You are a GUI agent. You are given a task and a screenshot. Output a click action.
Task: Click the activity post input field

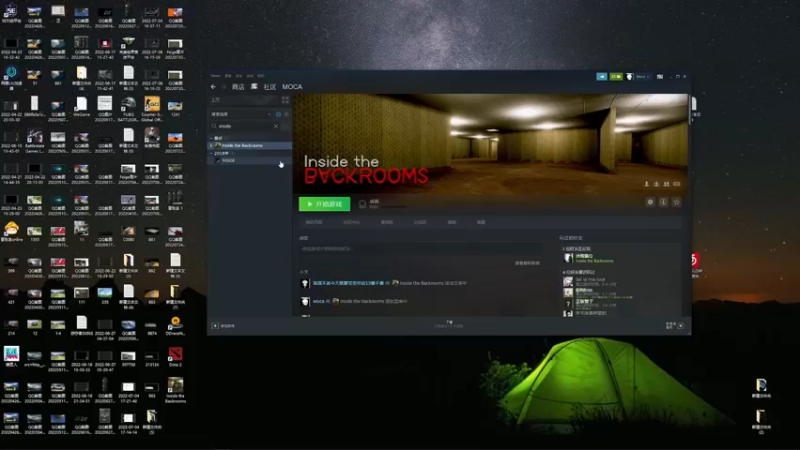point(420,249)
